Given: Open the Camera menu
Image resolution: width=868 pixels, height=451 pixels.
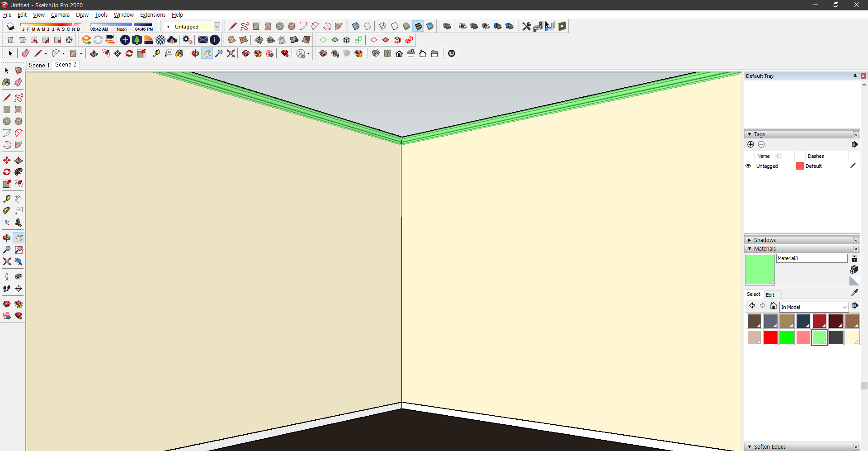Looking at the screenshot, I should [x=60, y=15].
